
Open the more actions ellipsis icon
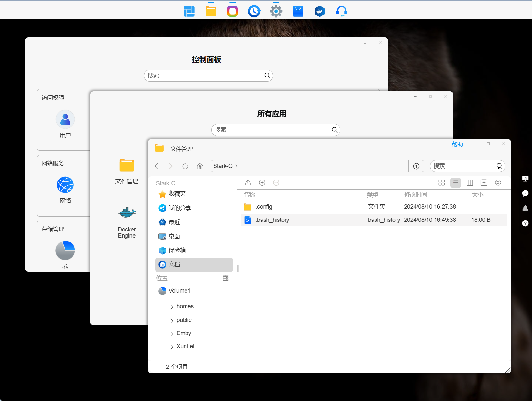click(276, 183)
